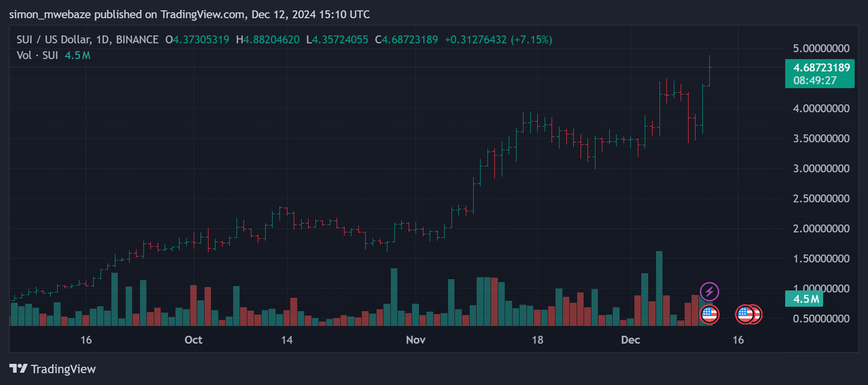The image size is (868, 385).
Task: Click the TradingView wordmark text in the footer
Action: coord(63,369)
